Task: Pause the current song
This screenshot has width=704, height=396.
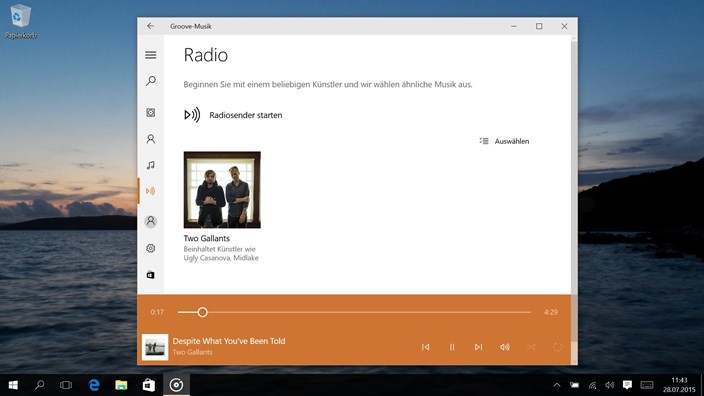Action: pos(452,347)
